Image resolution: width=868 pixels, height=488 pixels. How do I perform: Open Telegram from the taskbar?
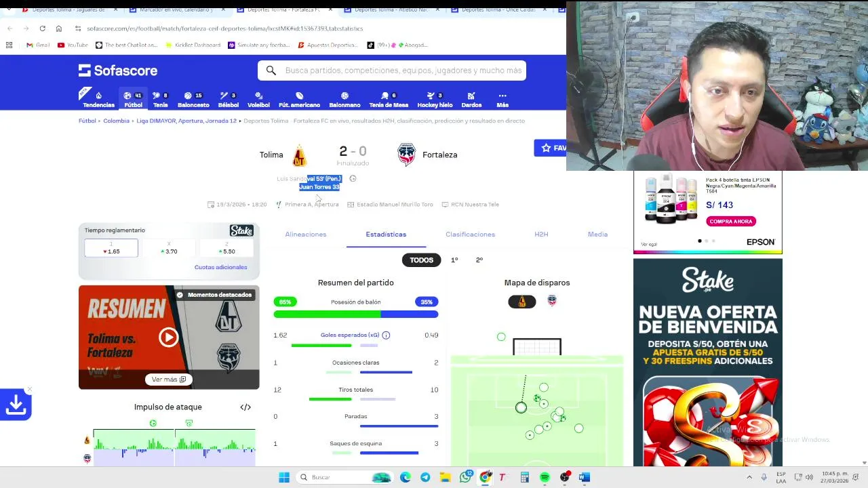tap(425, 477)
